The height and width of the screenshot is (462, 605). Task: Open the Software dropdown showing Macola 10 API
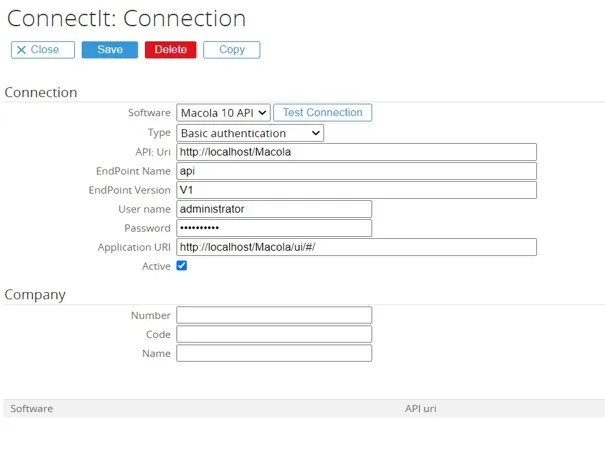pos(223,113)
